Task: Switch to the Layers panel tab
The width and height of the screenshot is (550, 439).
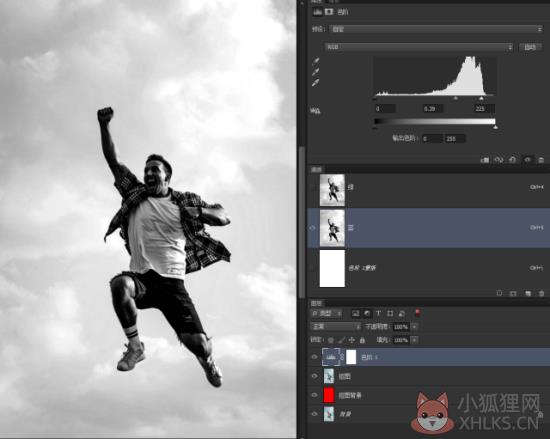Action: tap(316, 303)
